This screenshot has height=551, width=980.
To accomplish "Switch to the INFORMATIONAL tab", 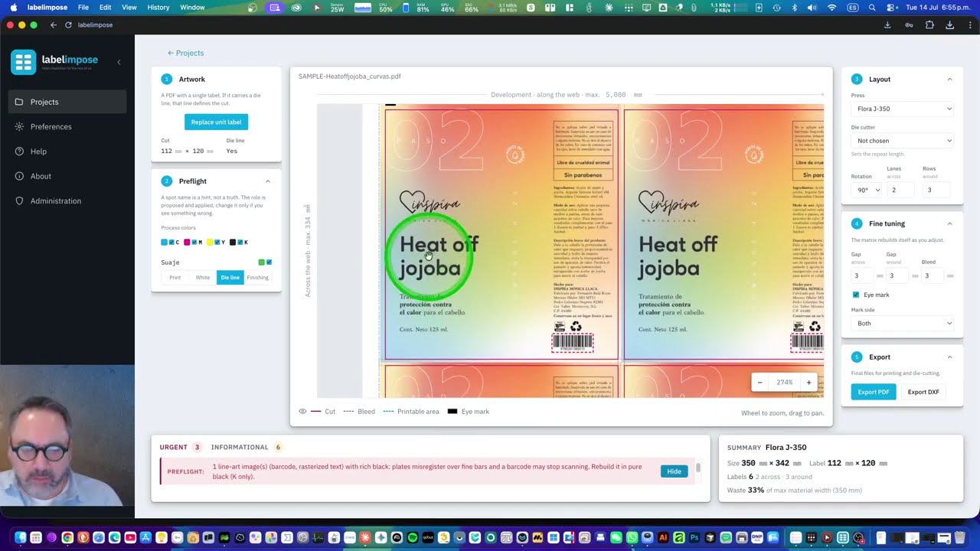I will click(x=246, y=447).
